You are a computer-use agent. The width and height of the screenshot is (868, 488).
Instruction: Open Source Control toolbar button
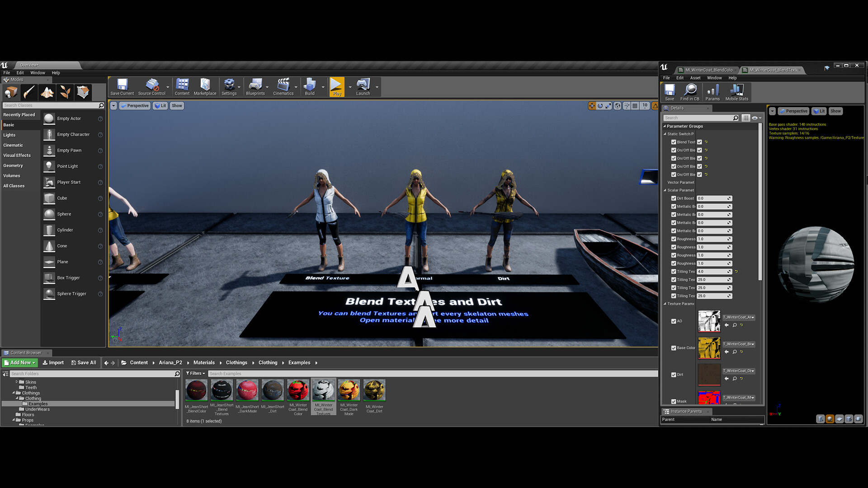point(152,87)
